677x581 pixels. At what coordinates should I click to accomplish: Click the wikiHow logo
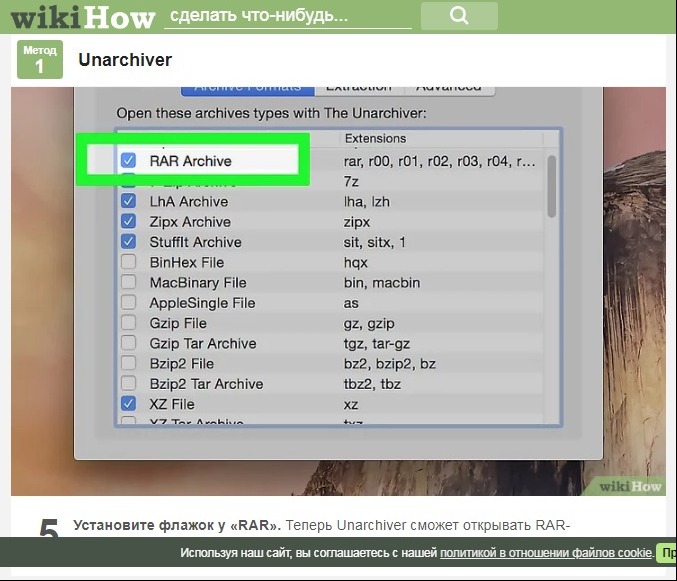click(x=83, y=18)
